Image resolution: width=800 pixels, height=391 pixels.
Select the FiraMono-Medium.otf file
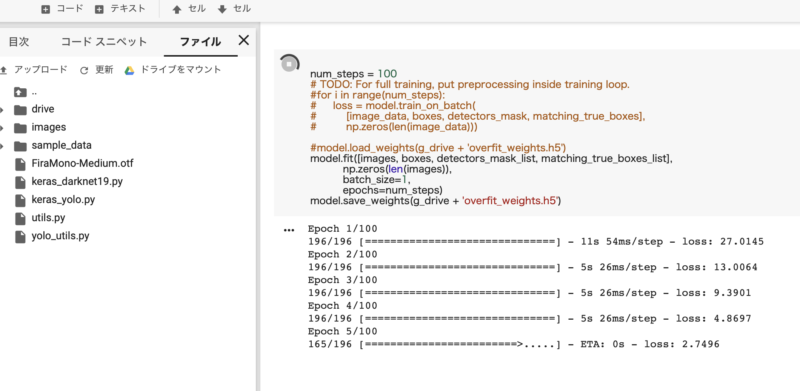[x=82, y=163]
